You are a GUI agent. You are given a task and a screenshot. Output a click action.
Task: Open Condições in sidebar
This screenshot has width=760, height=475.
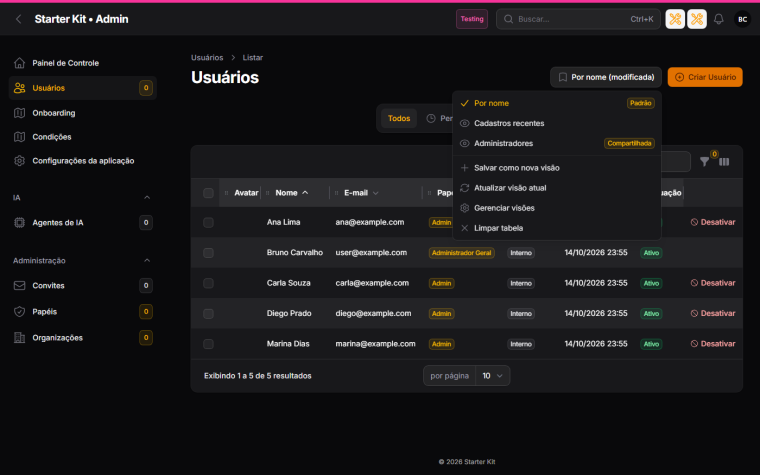(x=82, y=137)
